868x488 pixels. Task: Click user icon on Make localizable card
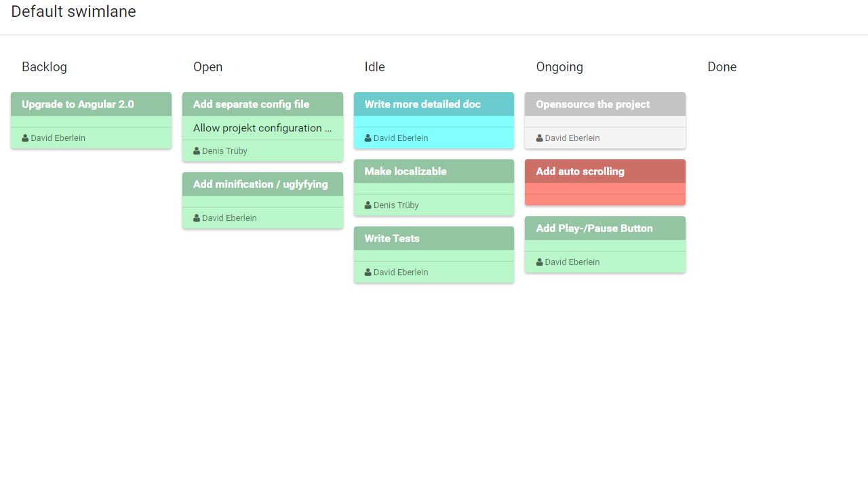point(368,205)
